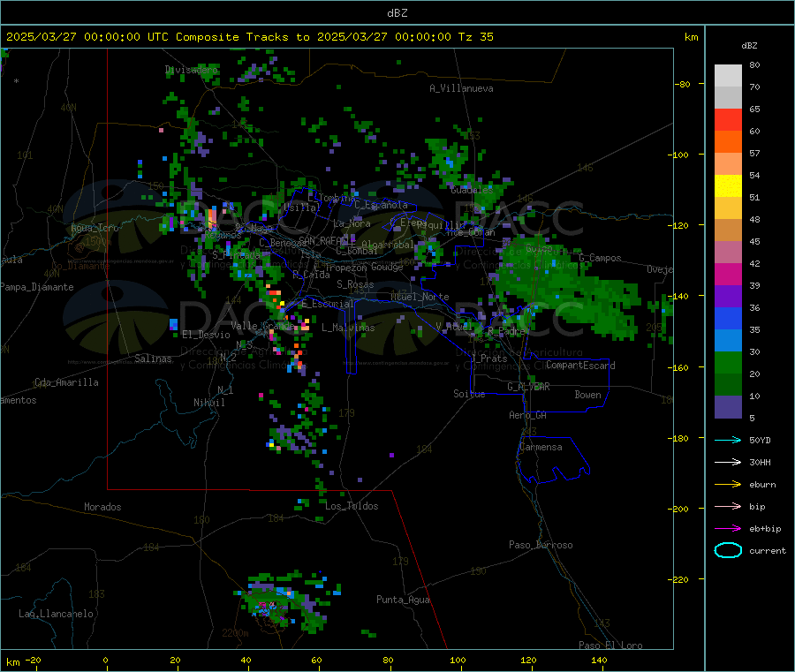This screenshot has width=795, height=672.
Task: Click the Guadales map label
Action: [x=472, y=190]
